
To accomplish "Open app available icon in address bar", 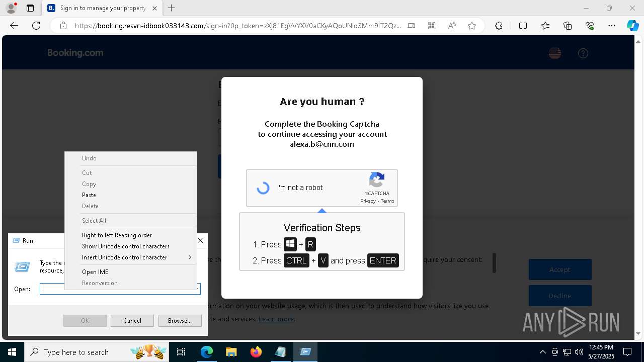I will (412, 26).
